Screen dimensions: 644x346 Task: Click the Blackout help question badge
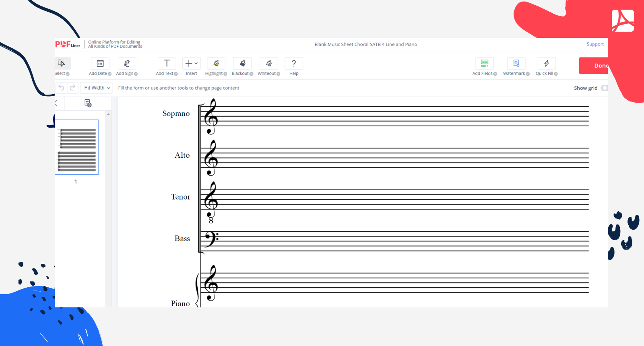tap(252, 74)
